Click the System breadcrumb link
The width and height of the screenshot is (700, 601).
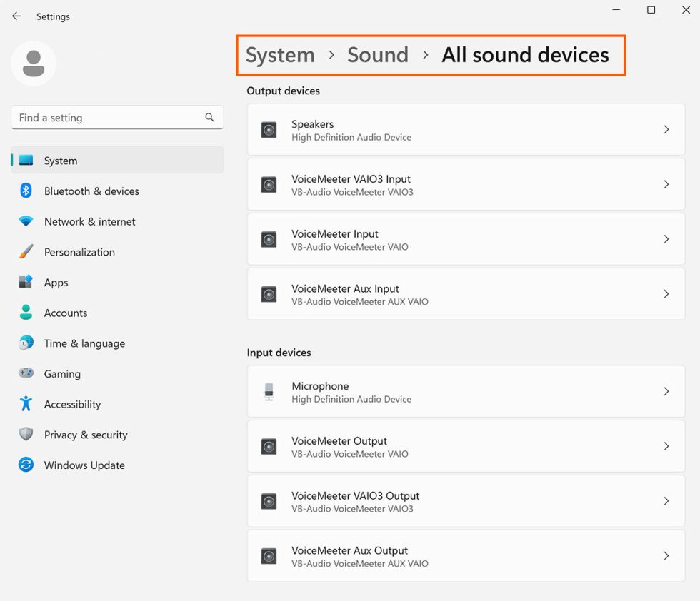(280, 55)
